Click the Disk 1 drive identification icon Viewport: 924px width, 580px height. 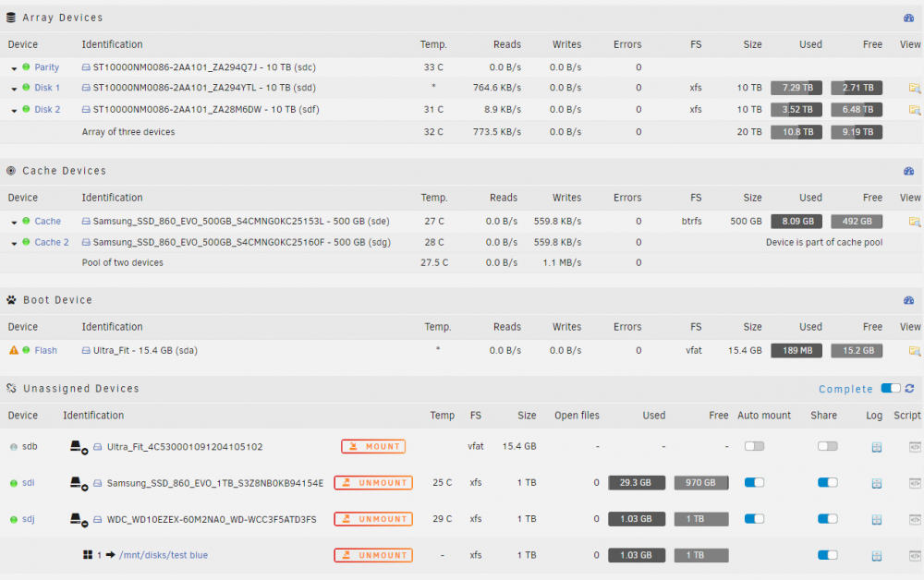(x=86, y=88)
